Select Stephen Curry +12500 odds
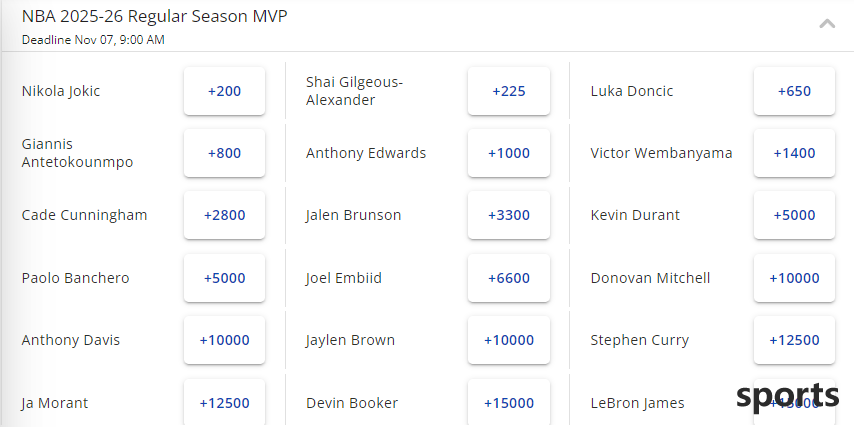This screenshot has width=854, height=427. 794,340
